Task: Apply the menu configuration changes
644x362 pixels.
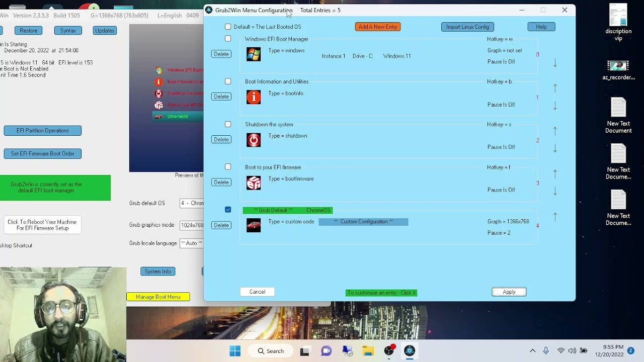Action: [x=509, y=292]
